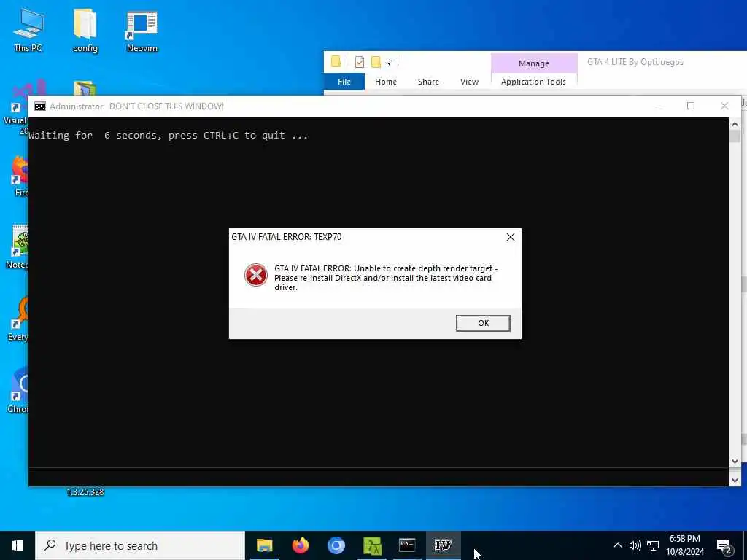747x560 pixels.
Task: Open the File tab in Explorer window
Action: [x=344, y=82]
